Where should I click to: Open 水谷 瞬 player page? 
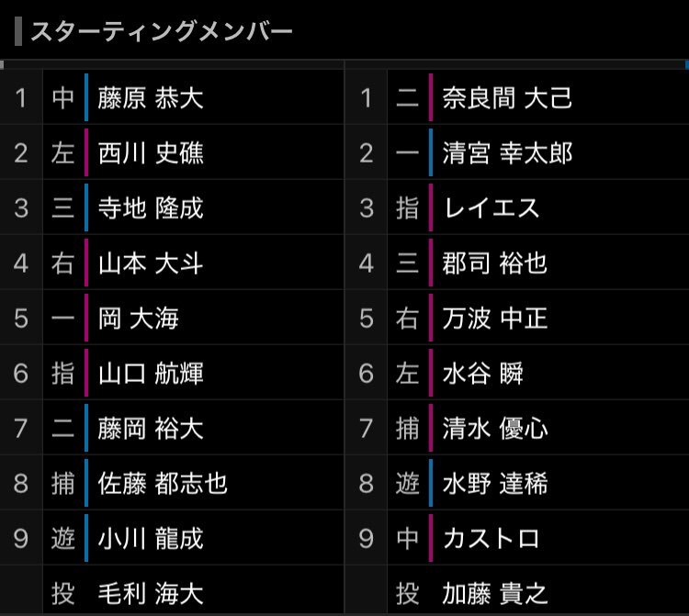(x=482, y=374)
